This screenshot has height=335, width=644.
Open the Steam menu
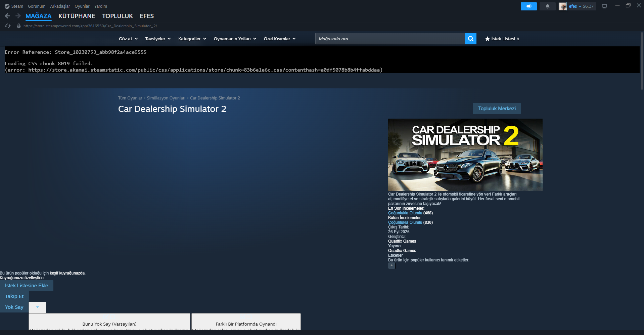coord(17,6)
